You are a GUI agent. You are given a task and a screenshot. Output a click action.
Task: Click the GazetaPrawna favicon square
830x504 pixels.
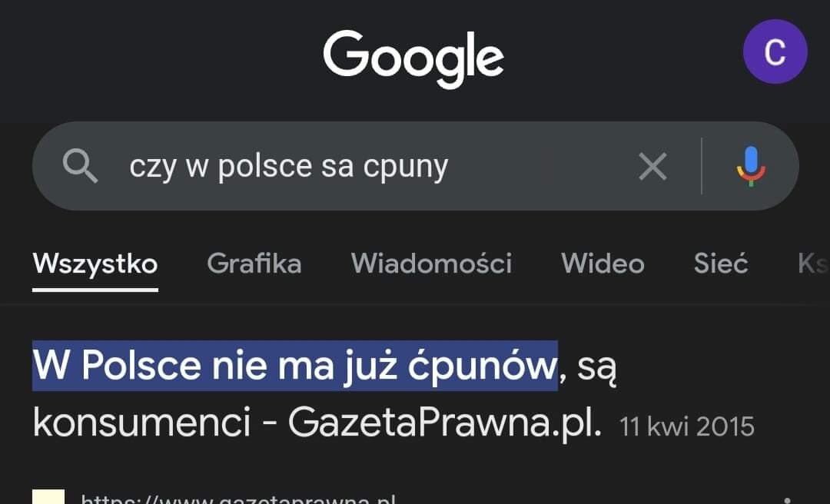pos(48,498)
